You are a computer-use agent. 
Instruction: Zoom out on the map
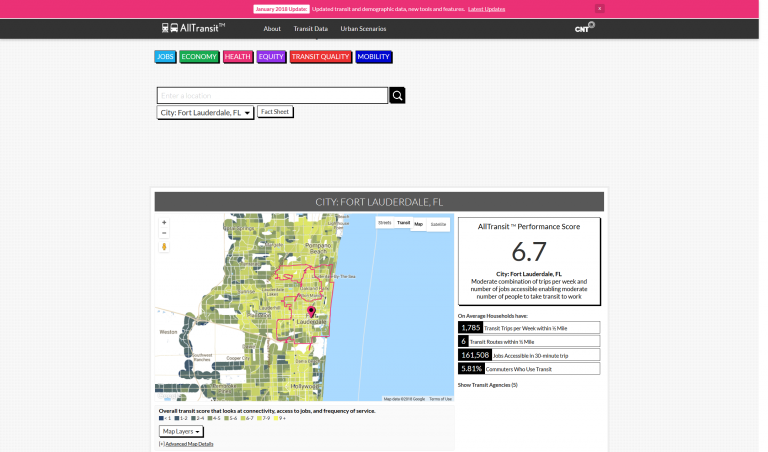tap(164, 233)
